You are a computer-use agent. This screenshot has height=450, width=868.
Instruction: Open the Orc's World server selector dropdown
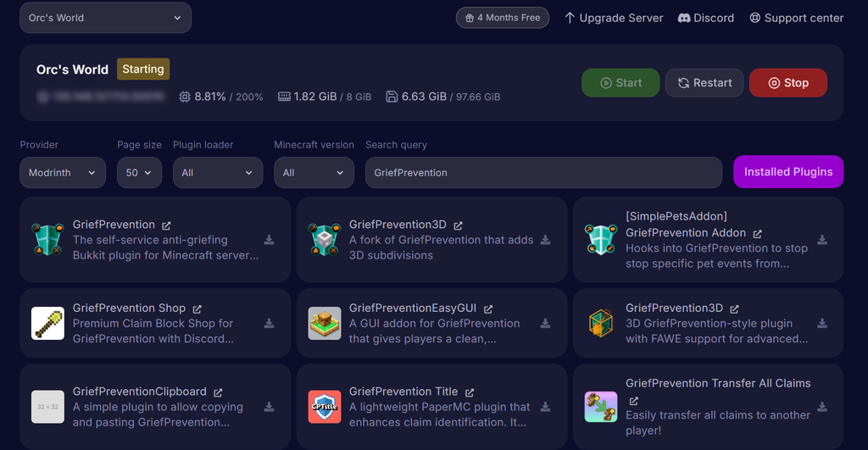pos(105,18)
